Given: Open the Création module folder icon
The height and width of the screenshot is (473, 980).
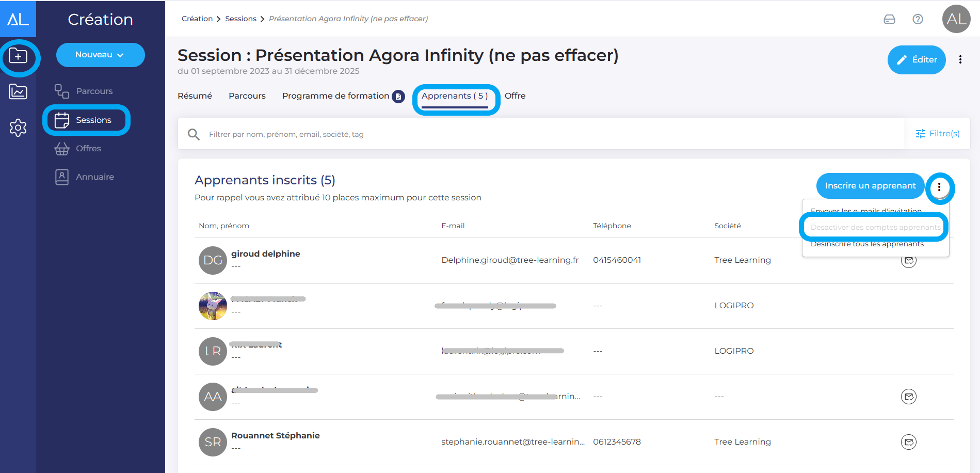Looking at the screenshot, I should tap(18, 56).
